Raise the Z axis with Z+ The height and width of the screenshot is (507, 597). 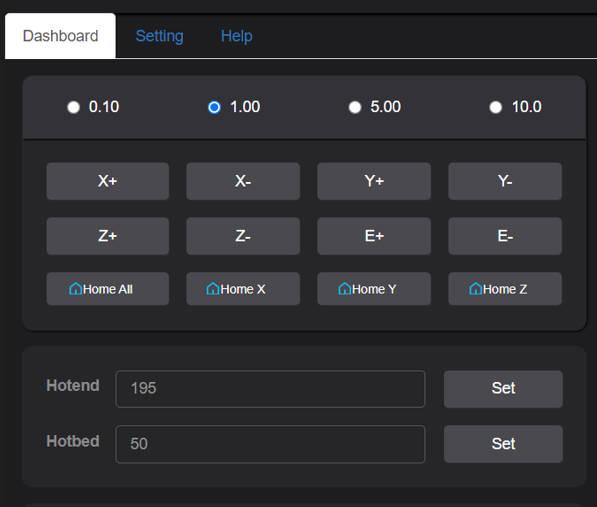coord(108,236)
